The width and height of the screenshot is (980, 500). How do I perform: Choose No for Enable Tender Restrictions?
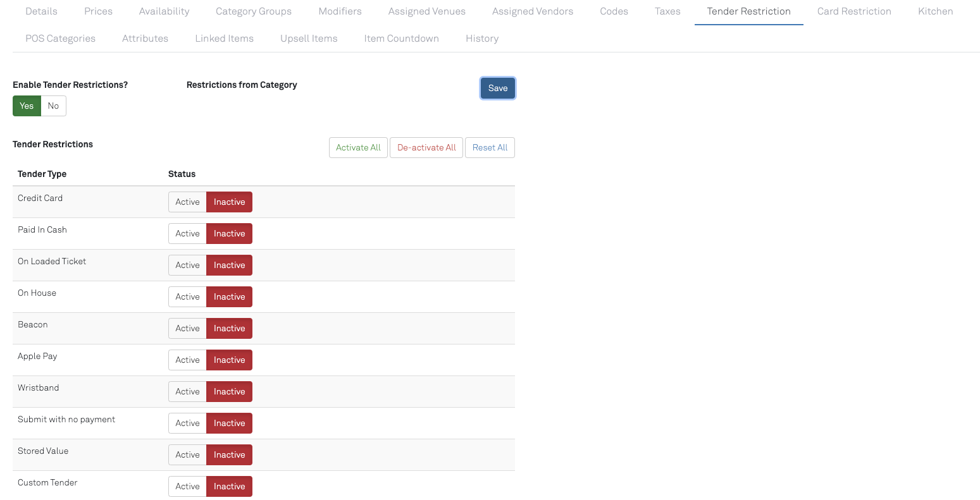pyautogui.click(x=53, y=106)
